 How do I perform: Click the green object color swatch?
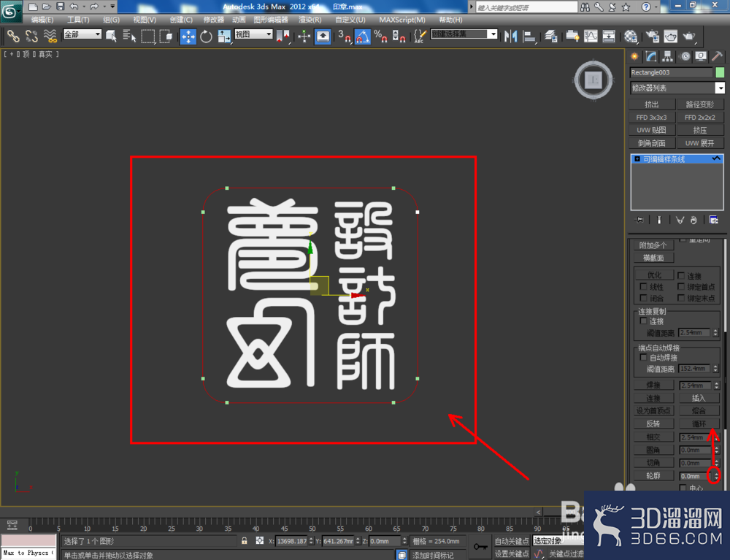click(720, 72)
